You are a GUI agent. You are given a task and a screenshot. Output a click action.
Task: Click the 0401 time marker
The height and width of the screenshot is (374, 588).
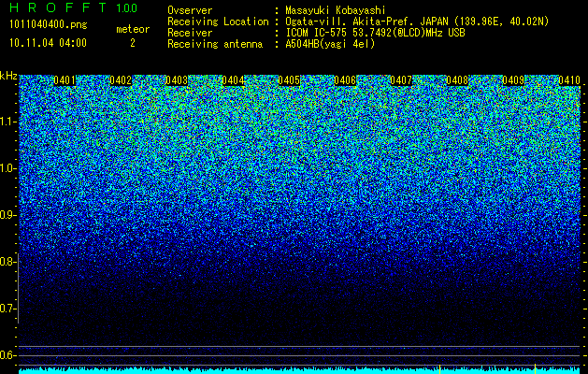click(x=65, y=80)
